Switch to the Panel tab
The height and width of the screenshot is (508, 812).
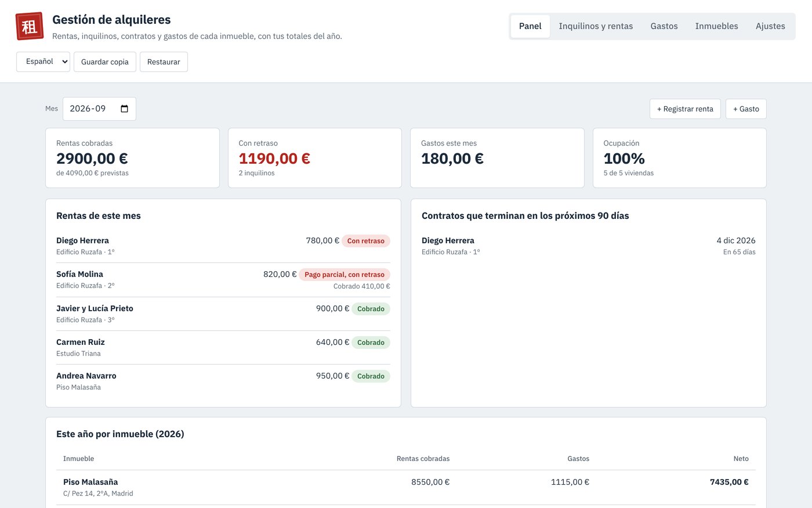tap(530, 26)
